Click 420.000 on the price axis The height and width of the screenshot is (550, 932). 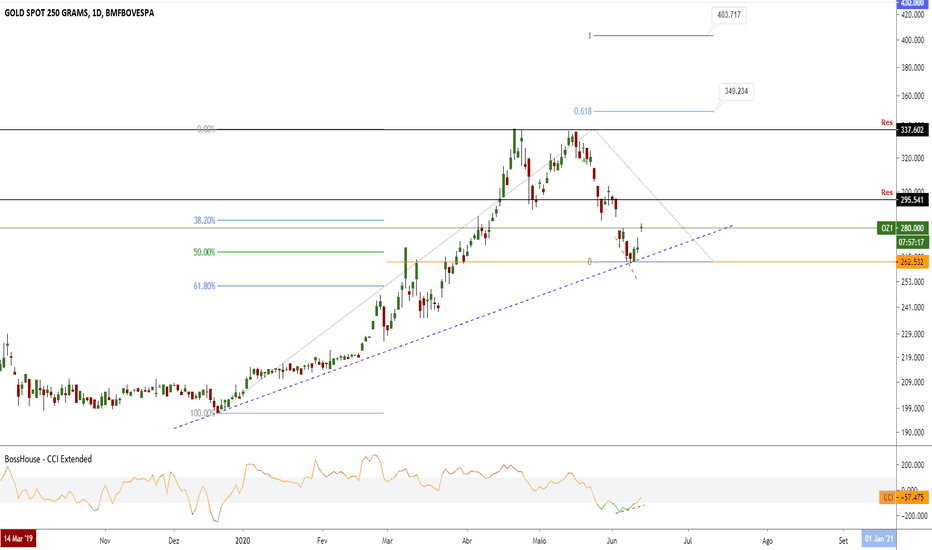912,15
